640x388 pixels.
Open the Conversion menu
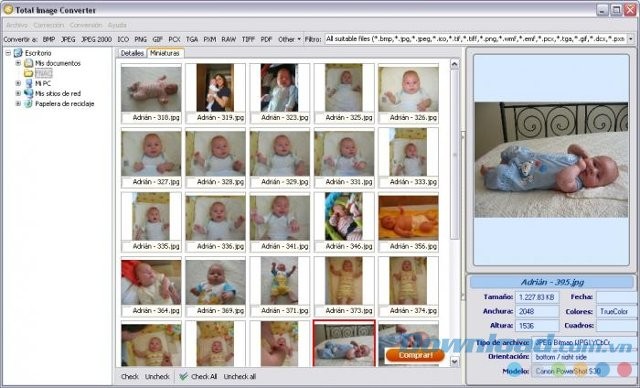point(85,25)
